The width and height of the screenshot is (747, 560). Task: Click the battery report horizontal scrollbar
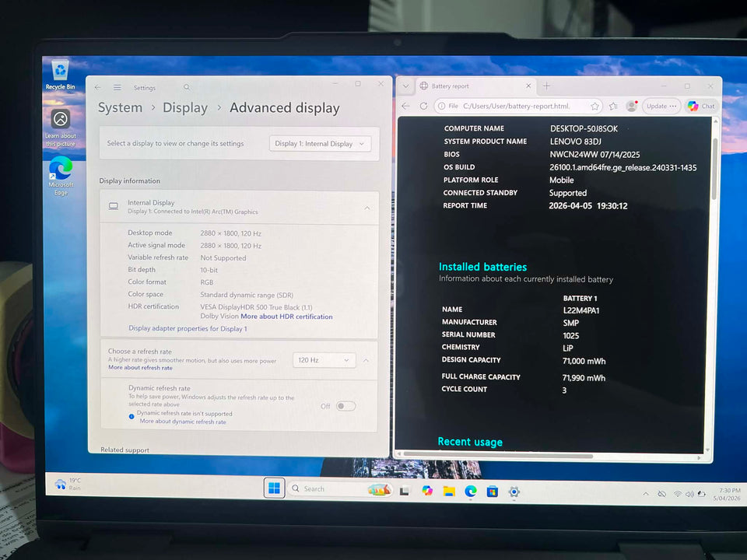(x=498, y=457)
